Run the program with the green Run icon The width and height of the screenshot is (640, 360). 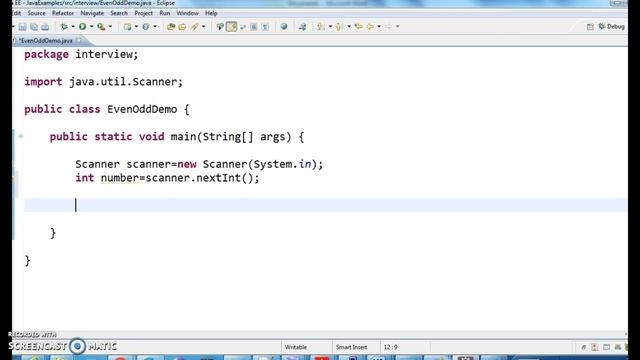coord(82,27)
